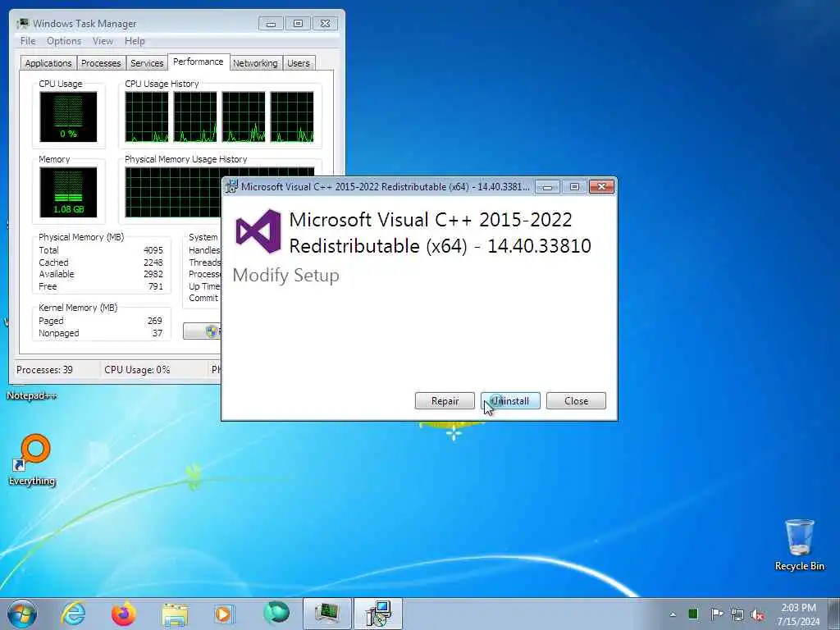Select the Performance tab
Viewport: 840px width, 630px height.
[x=199, y=62]
